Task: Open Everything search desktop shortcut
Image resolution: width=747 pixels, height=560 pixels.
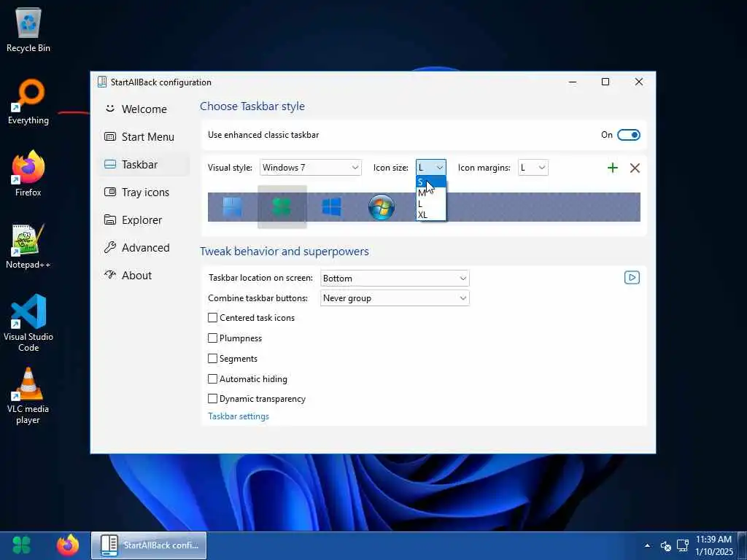Action: click(x=28, y=102)
